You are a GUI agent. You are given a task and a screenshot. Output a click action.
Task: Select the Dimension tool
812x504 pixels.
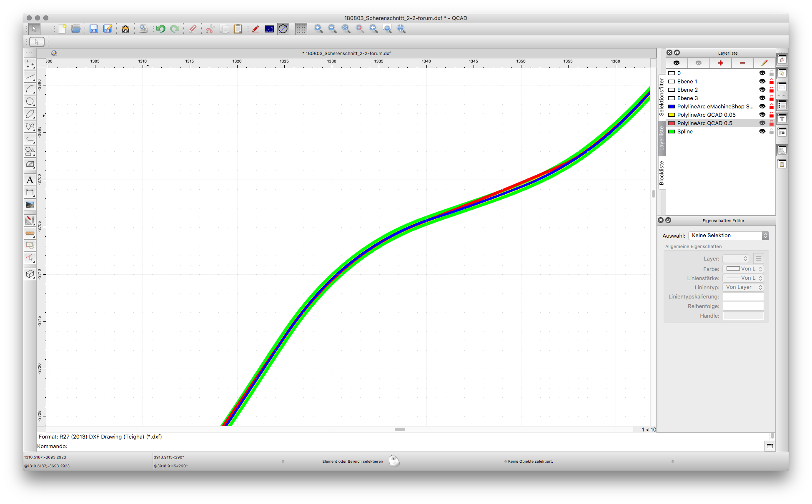tap(30, 193)
